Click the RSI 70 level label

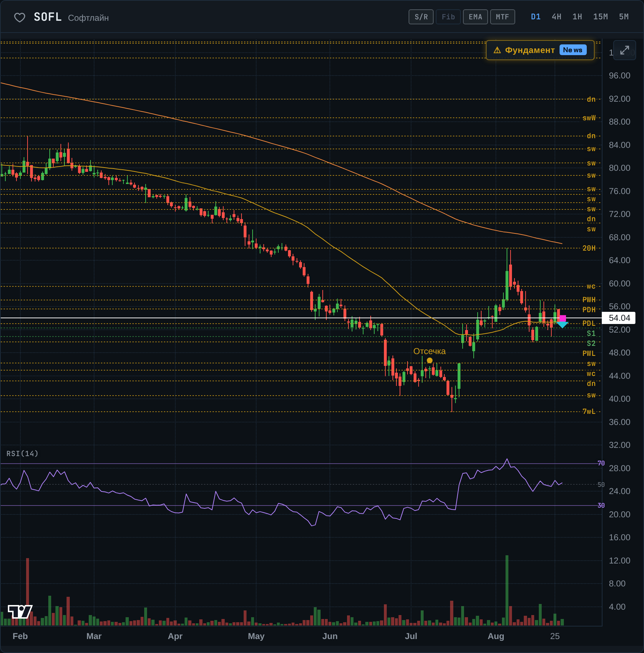click(601, 463)
